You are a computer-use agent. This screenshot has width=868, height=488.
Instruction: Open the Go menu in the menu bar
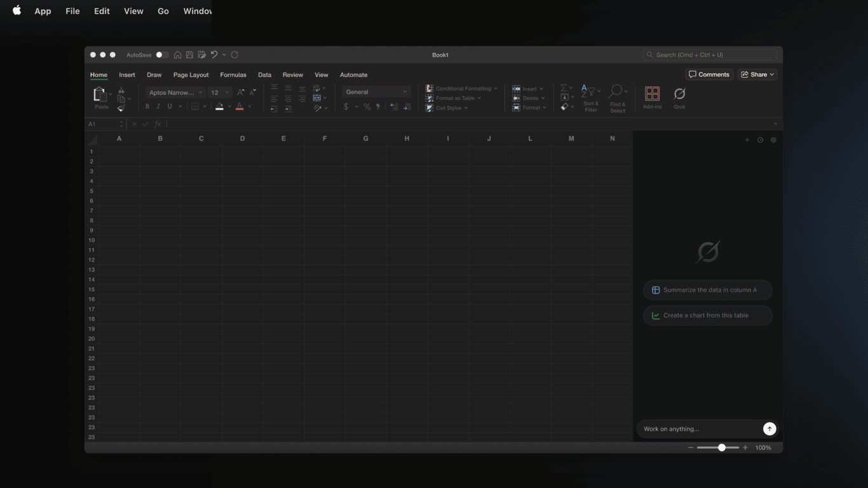click(163, 11)
